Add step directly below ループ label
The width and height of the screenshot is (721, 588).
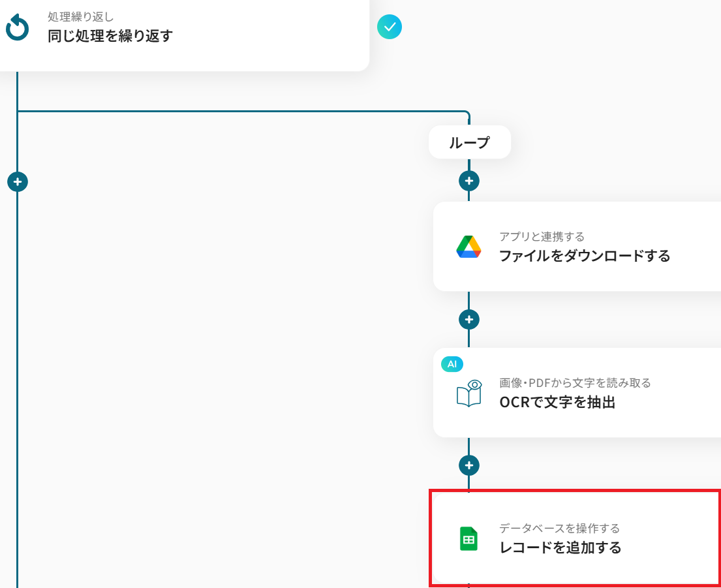[469, 181]
